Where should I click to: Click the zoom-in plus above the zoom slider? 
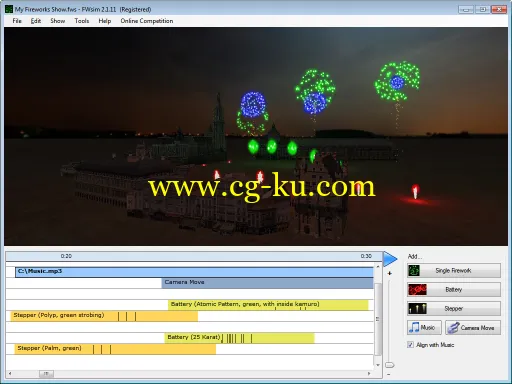389,274
